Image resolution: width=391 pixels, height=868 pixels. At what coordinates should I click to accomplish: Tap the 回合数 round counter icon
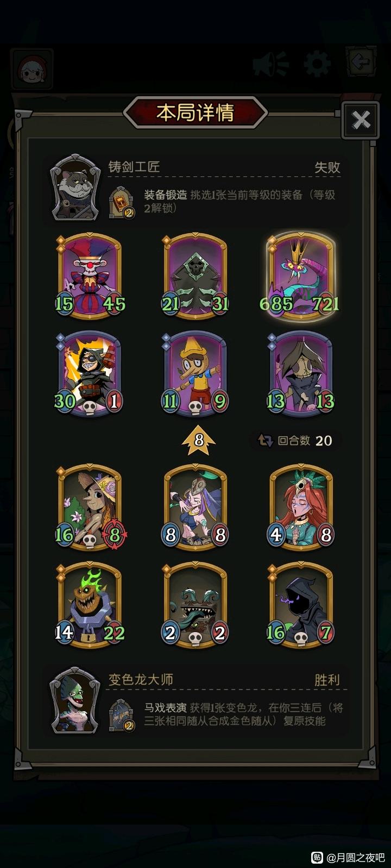coord(266,441)
